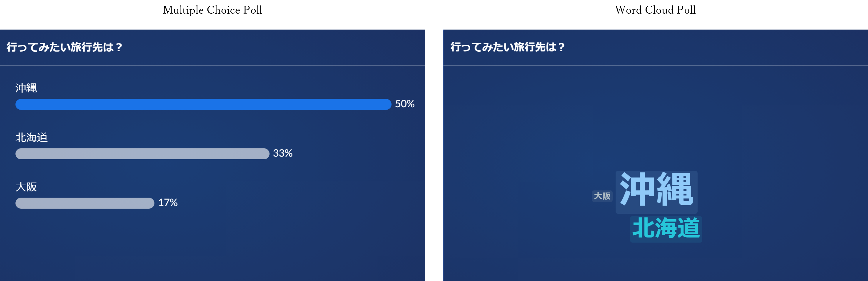Click the Multiple Choice Poll heading
The image size is (868, 281).
(212, 10)
